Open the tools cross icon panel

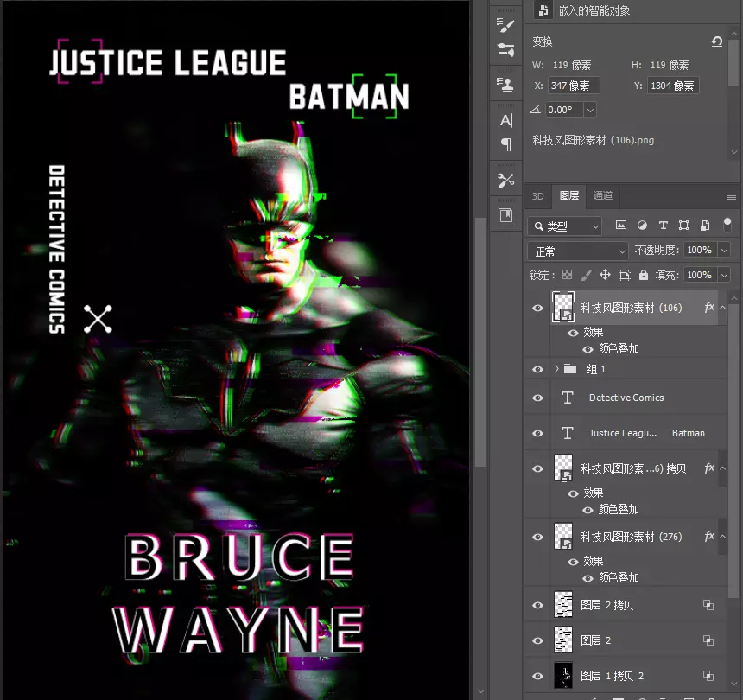tap(505, 180)
